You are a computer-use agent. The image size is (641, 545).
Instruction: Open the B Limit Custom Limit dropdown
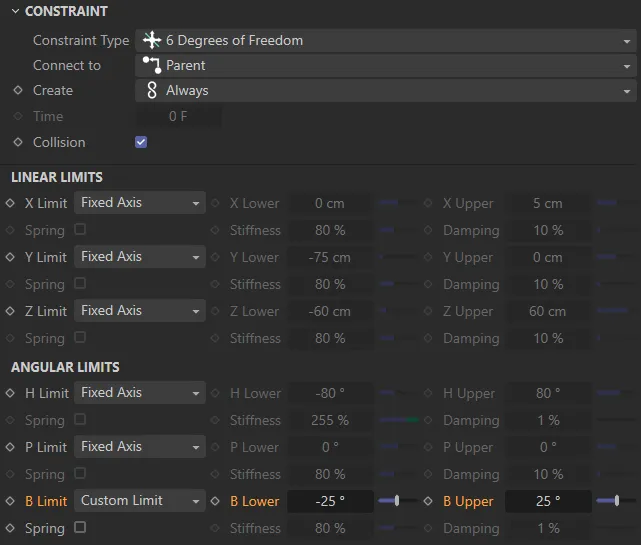(140, 501)
